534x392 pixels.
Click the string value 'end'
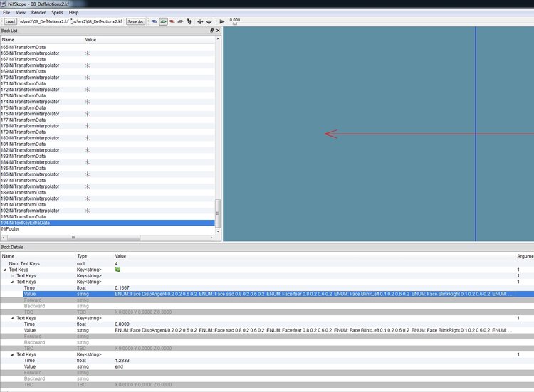pyautogui.click(x=119, y=366)
